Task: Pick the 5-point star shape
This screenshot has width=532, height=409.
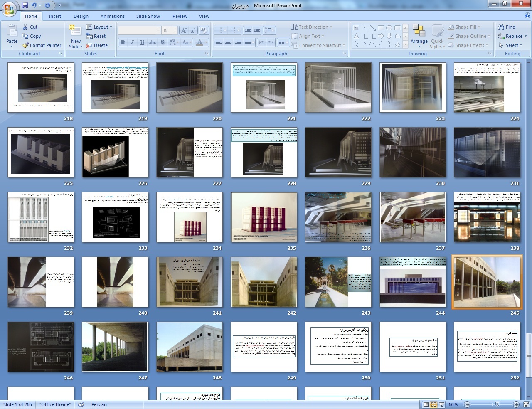Action: point(397,44)
